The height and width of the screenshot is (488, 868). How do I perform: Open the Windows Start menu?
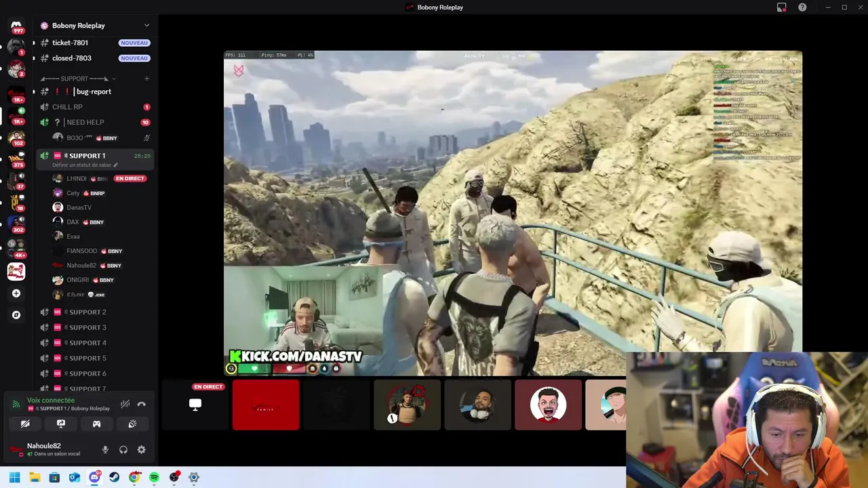click(15, 477)
